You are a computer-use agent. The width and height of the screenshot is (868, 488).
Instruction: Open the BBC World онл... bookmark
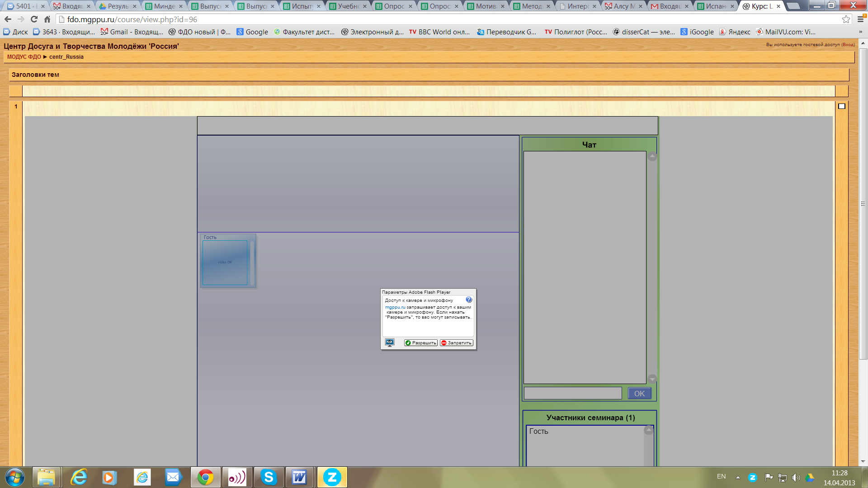click(x=439, y=32)
